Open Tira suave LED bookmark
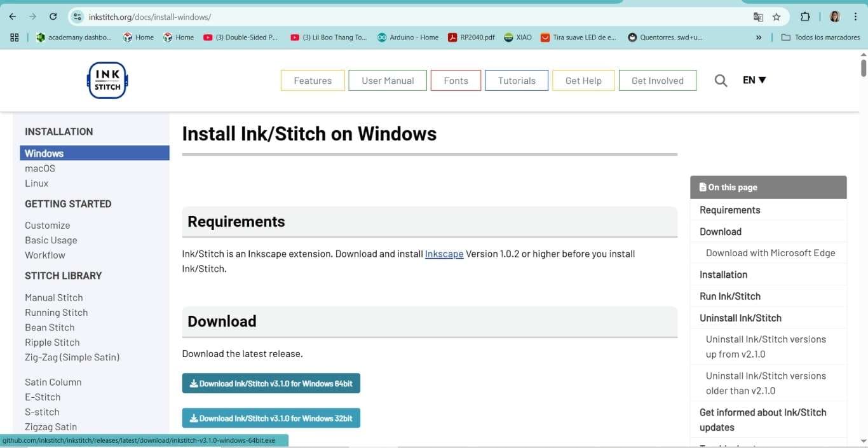868x448 pixels. pos(578,37)
